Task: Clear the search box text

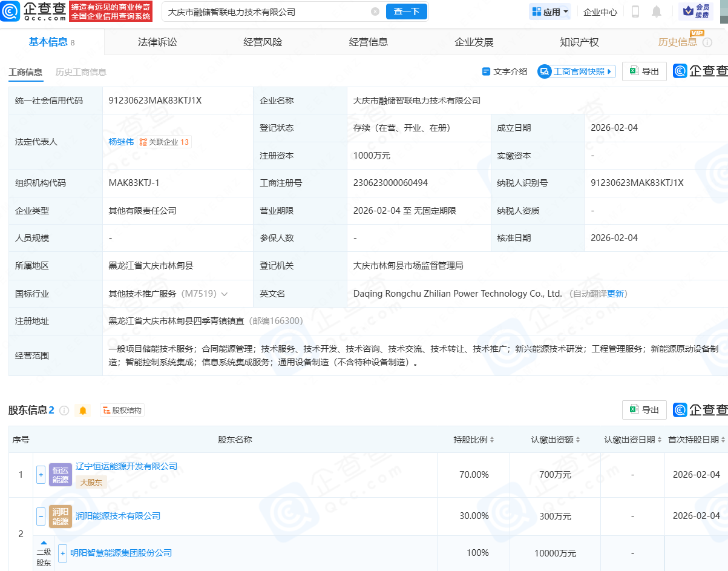Action: click(x=375, y=12)
